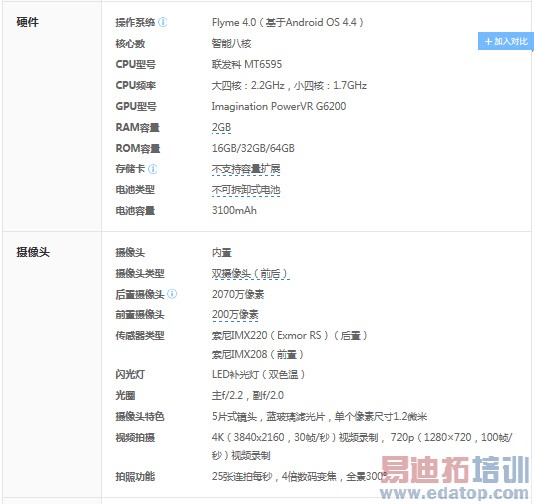Click the ROM容量 label

point(138,148)
